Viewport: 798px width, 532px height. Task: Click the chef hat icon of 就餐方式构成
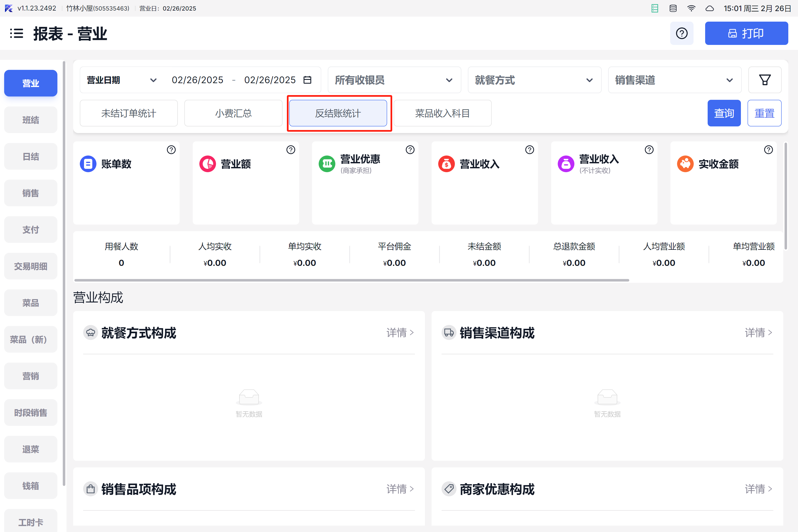(91, 332)
